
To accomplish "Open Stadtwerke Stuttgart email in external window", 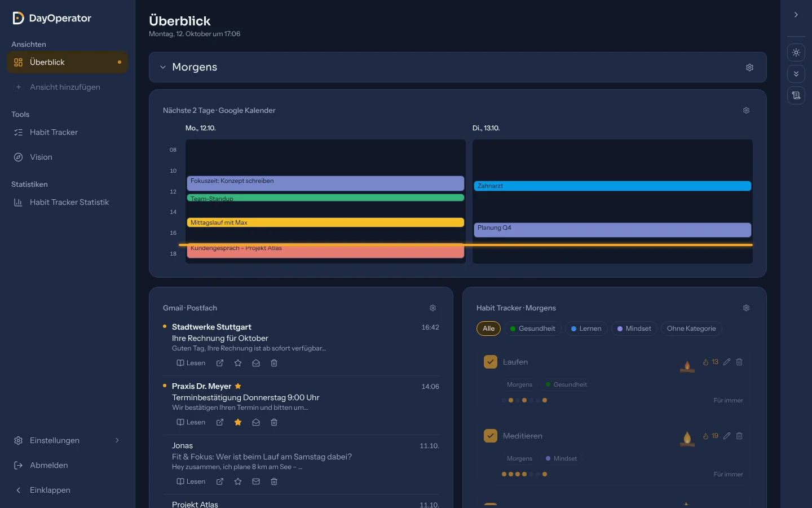I will point(220,363).
